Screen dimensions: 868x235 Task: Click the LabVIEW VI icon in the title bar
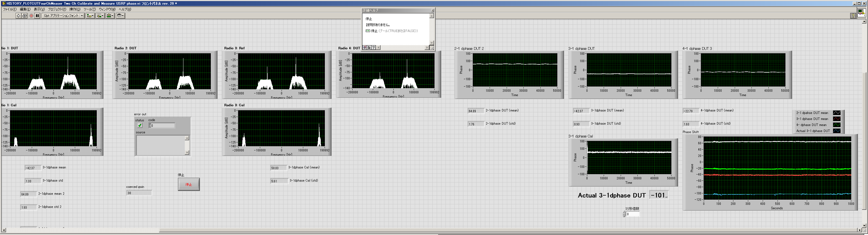coord(3,3)
